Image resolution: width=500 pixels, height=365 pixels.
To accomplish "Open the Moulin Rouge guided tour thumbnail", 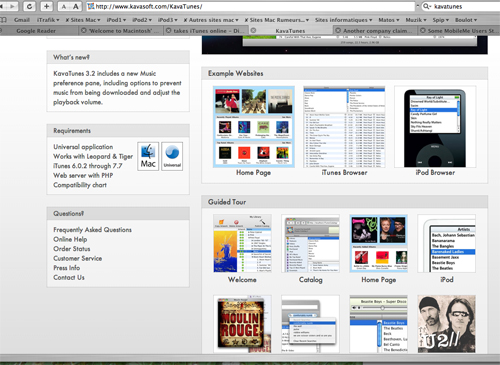I will click(242, 324).
